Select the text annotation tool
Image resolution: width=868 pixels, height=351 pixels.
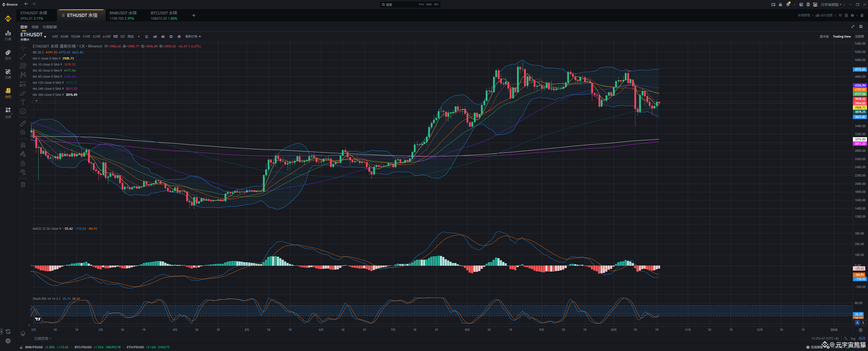pos(23,102)
